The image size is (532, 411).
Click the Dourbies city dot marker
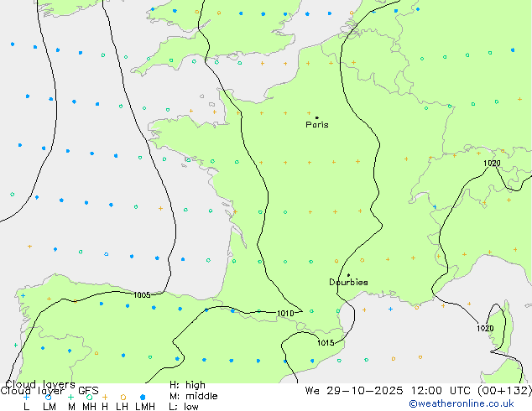point(348,275)
